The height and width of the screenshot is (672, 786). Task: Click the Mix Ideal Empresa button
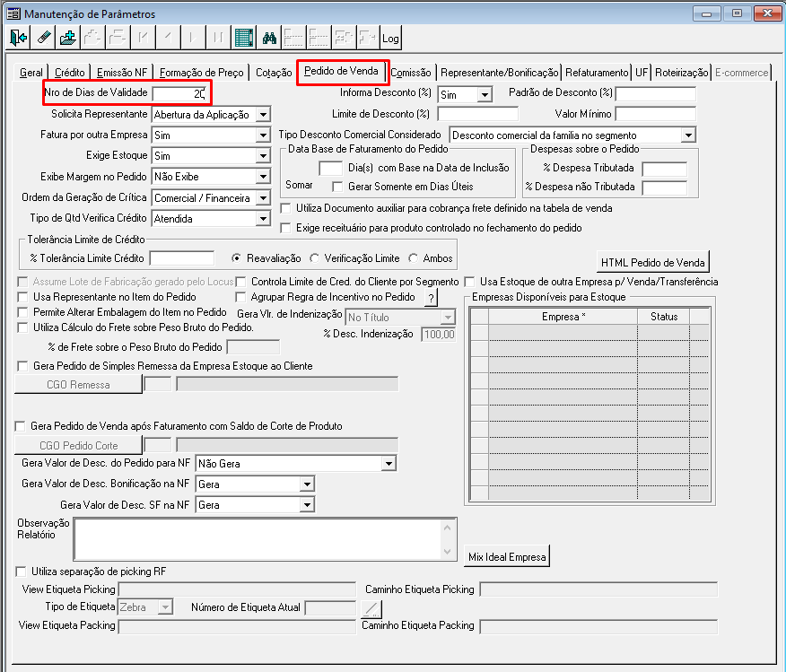click(x=507, y=557)
